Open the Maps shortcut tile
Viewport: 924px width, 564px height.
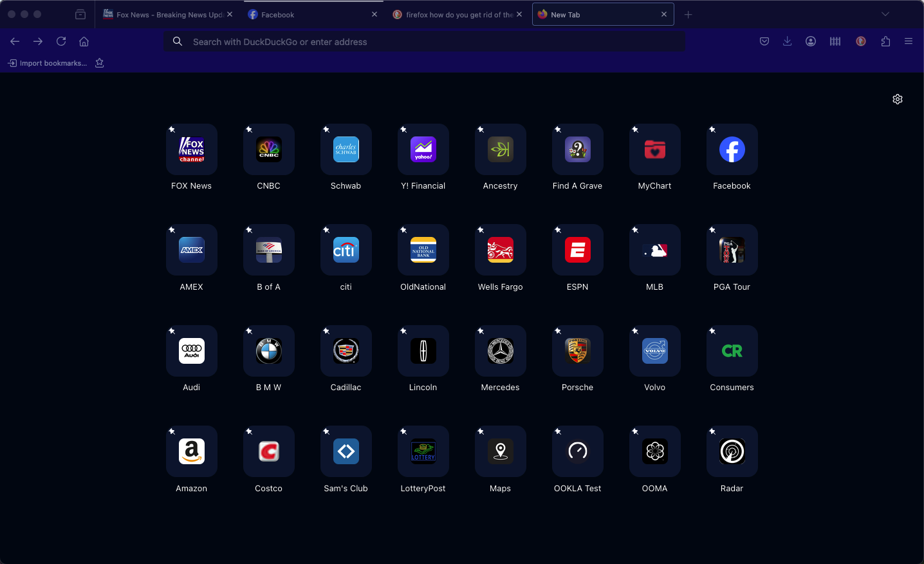pyautogui.click(x=501, y=451)
